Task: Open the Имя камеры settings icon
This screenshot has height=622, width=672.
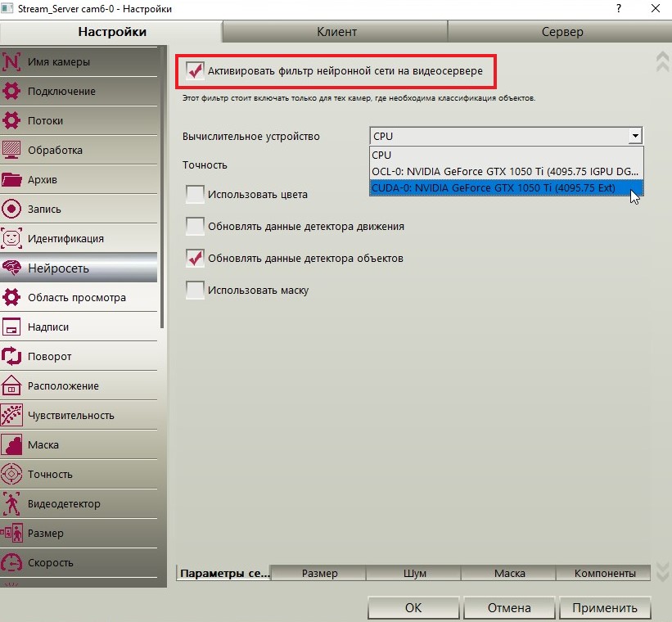Action: tap(11, 61)
